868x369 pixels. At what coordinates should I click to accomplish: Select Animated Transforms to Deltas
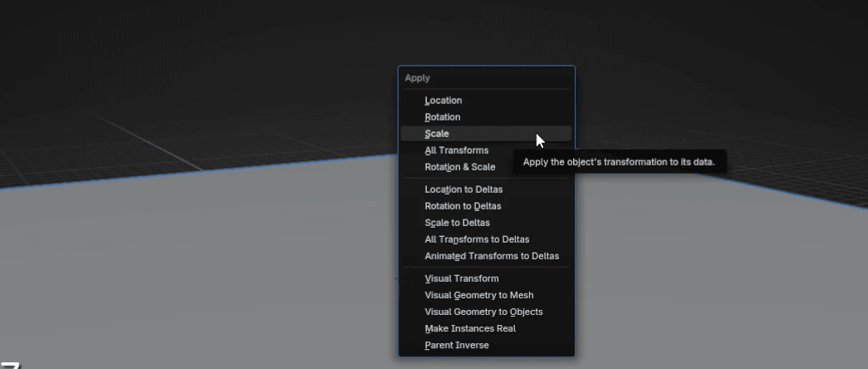[492, 256]
